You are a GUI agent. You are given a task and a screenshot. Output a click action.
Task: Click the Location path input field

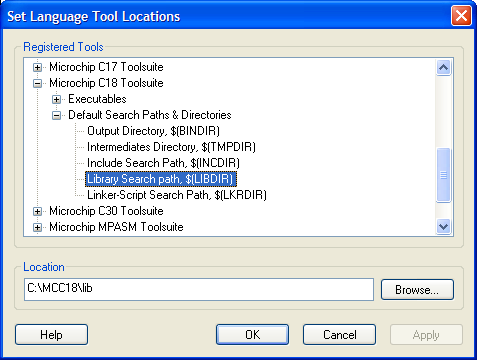[x=199, y=289]
